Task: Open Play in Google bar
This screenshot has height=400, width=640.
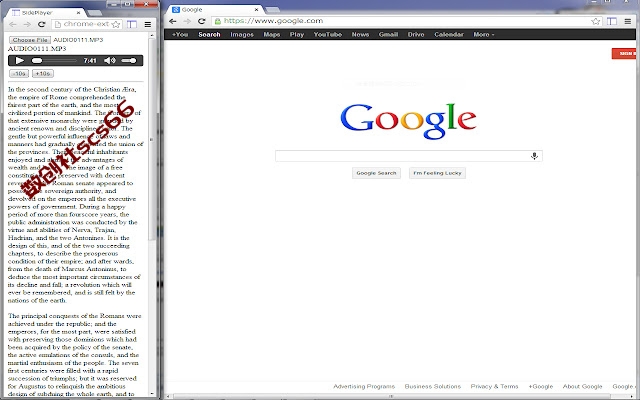Action: (x=297, y=34)
